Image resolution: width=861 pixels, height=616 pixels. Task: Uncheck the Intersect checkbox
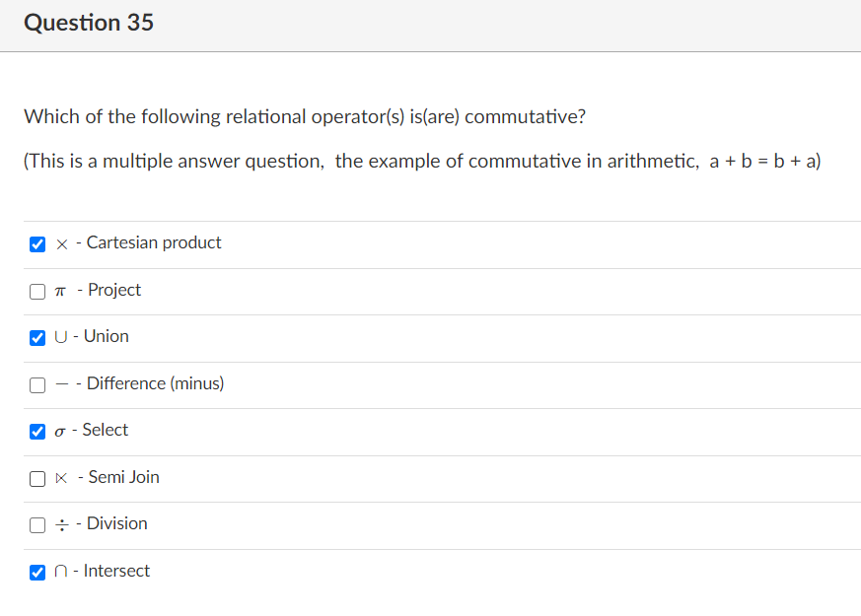tap(37, 573)
